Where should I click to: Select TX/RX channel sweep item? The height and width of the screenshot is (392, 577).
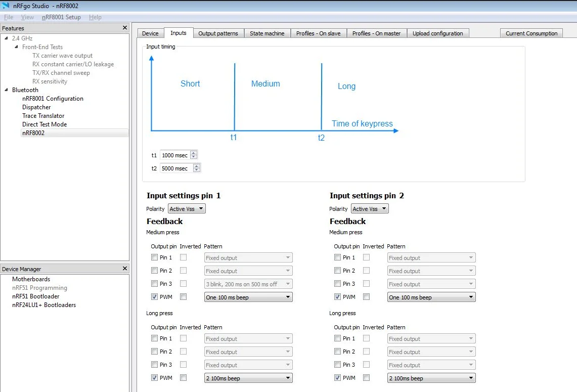tap(61, 73)
